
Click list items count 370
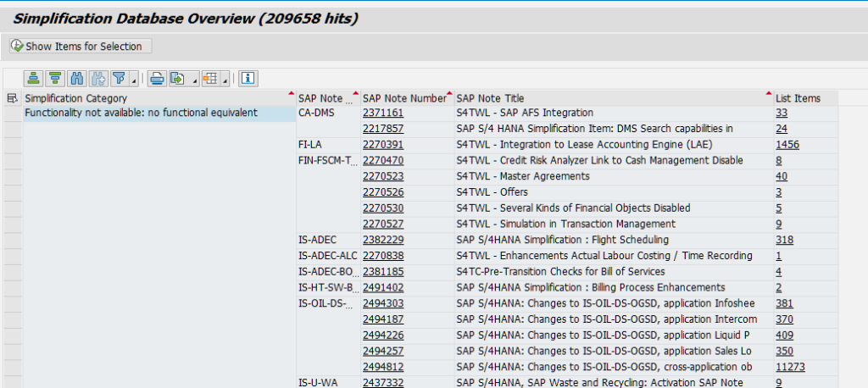[784, 320]
